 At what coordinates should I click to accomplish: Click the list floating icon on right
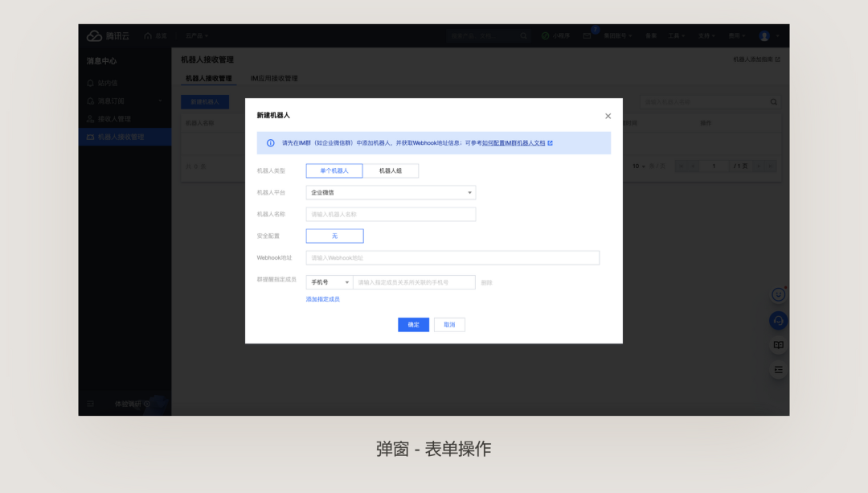tap(778, 369)
